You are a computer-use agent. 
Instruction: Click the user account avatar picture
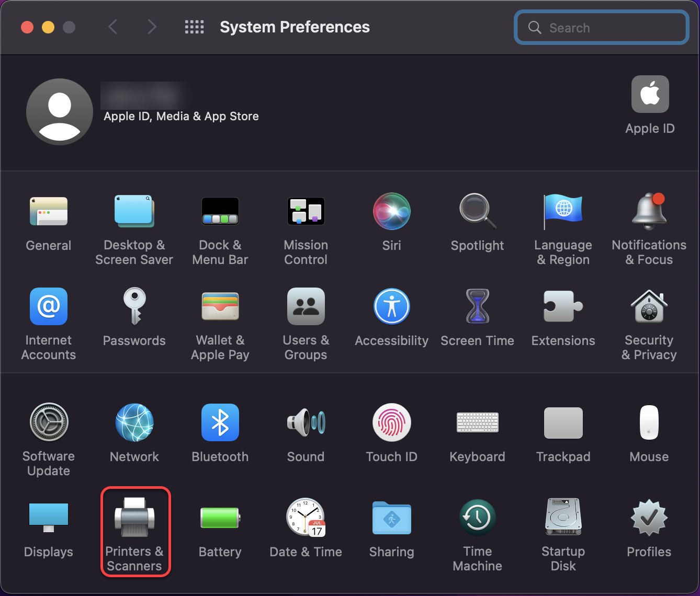(x=60, y=112)
